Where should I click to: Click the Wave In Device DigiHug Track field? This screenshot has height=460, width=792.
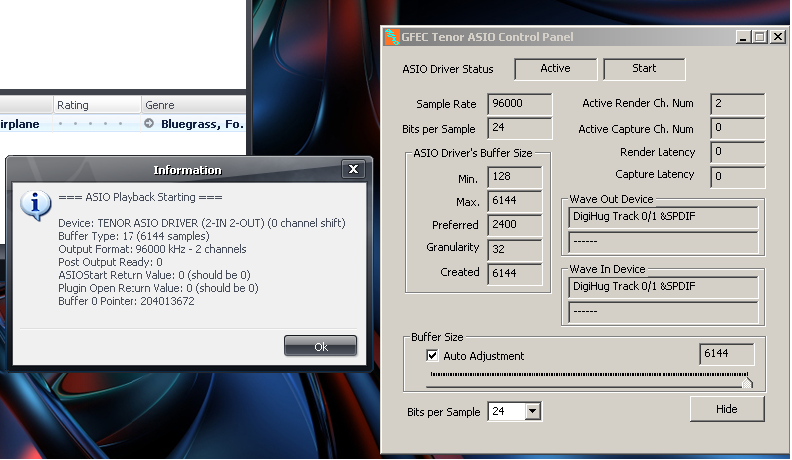coord(663,287)
